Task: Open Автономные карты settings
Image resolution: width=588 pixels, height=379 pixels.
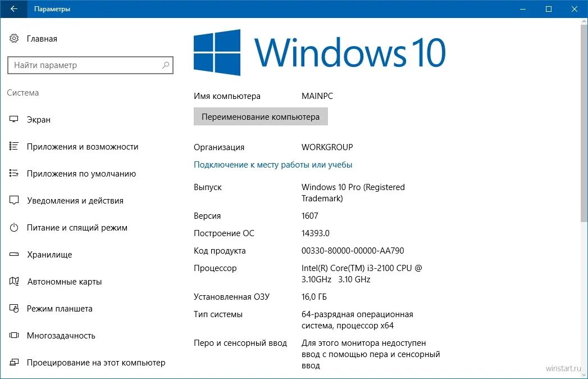Action: coord(65,282)
